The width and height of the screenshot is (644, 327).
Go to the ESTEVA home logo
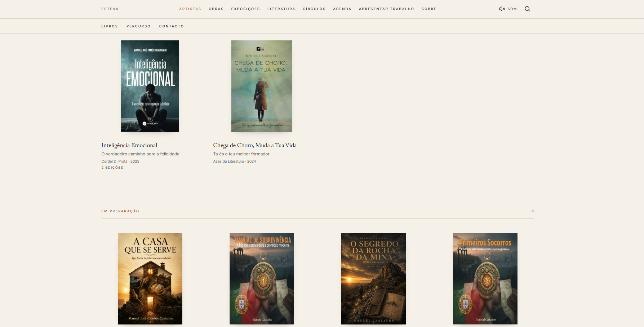click(110, 9)
